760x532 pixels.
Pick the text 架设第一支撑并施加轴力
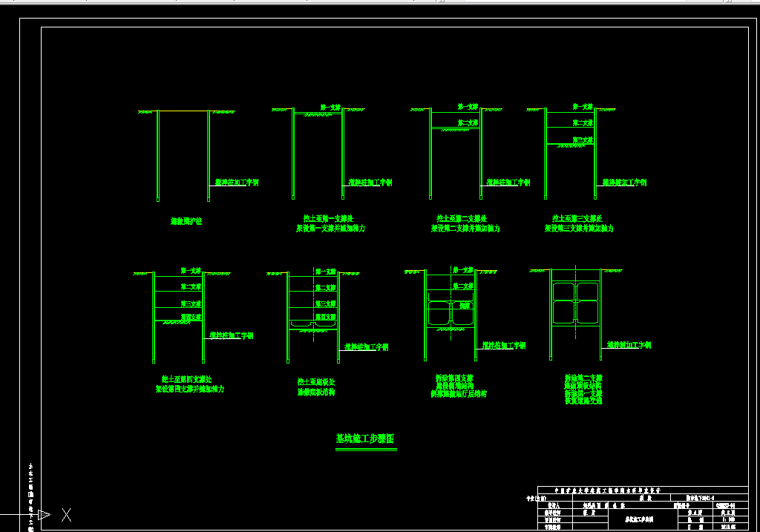[330, 229]
